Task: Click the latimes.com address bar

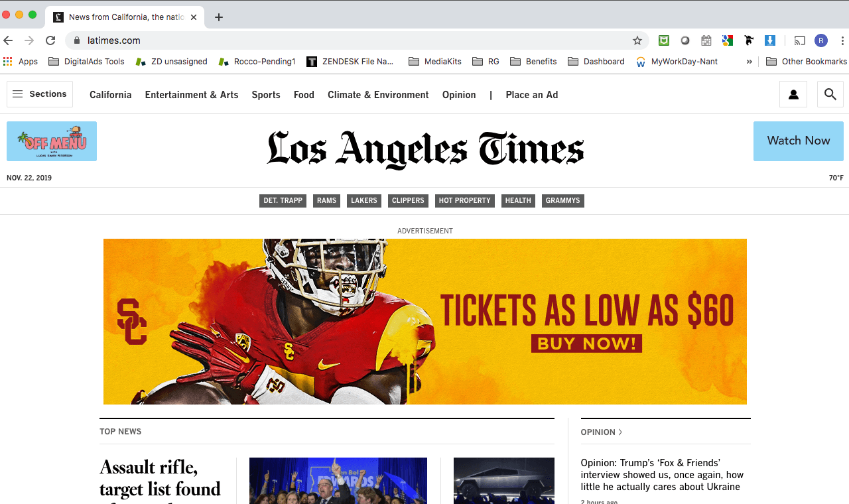Action: click(357, 40)
